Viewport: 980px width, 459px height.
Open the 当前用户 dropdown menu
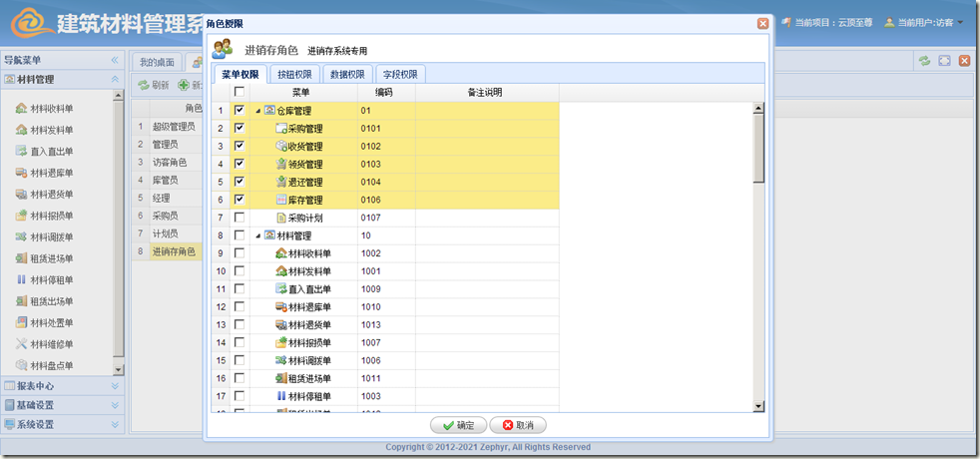[x=960, y=22]
